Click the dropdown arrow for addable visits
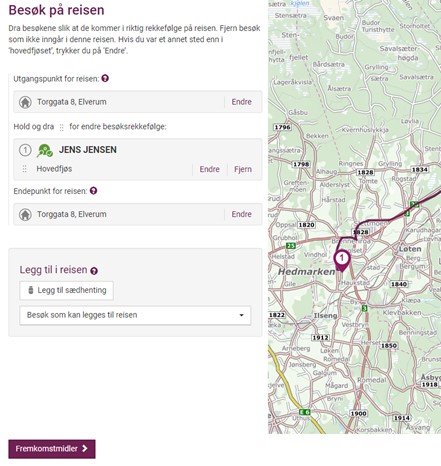 pyautogui.click(x=241, y=315)
